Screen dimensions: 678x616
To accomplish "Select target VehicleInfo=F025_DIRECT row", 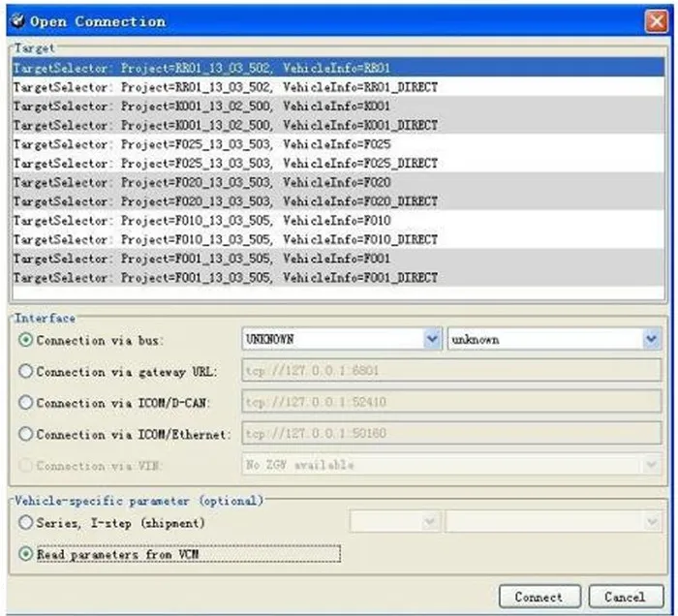I will (x=339, y=163).
